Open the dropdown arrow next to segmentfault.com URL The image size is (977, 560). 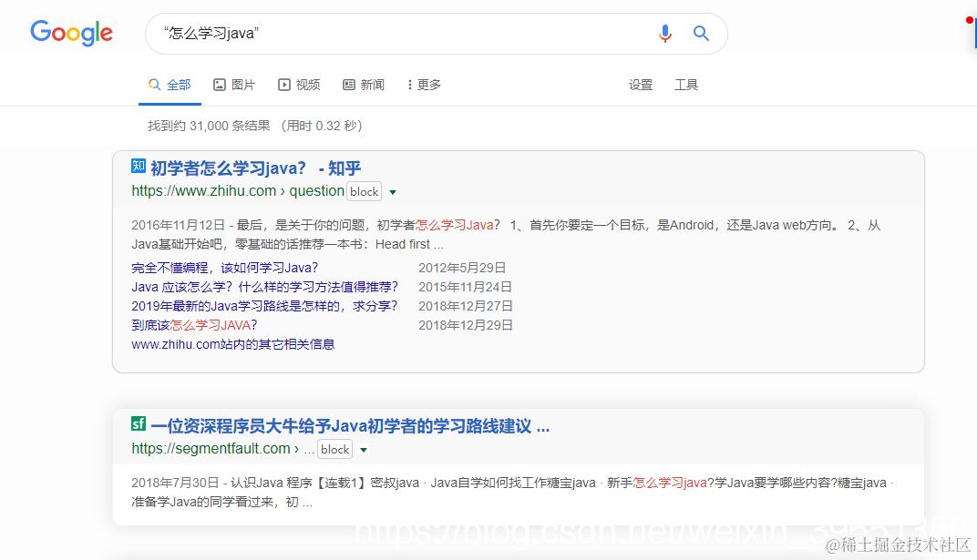click(x=363, y=449)
